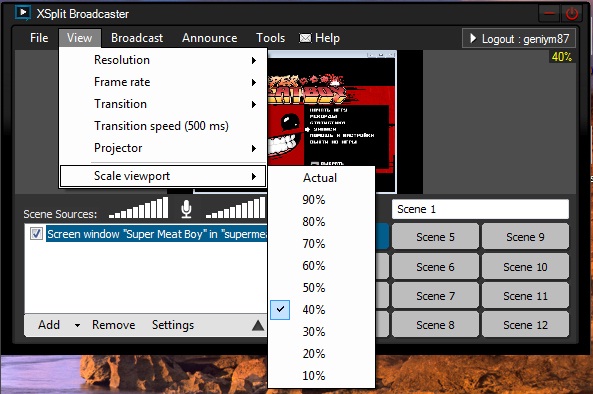Set viewport scale to 10%
The height and width of the screenshot is (394, 593).
tap(321, 376)
